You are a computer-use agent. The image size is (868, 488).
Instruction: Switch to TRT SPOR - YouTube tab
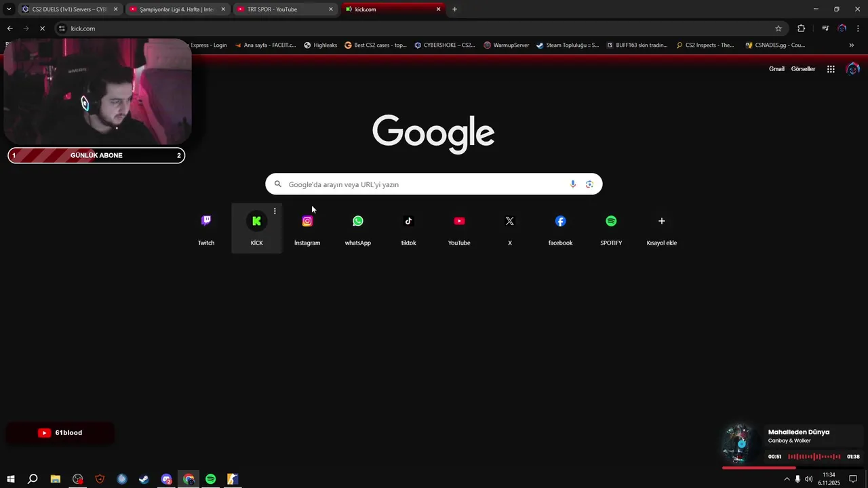point(285,9)
